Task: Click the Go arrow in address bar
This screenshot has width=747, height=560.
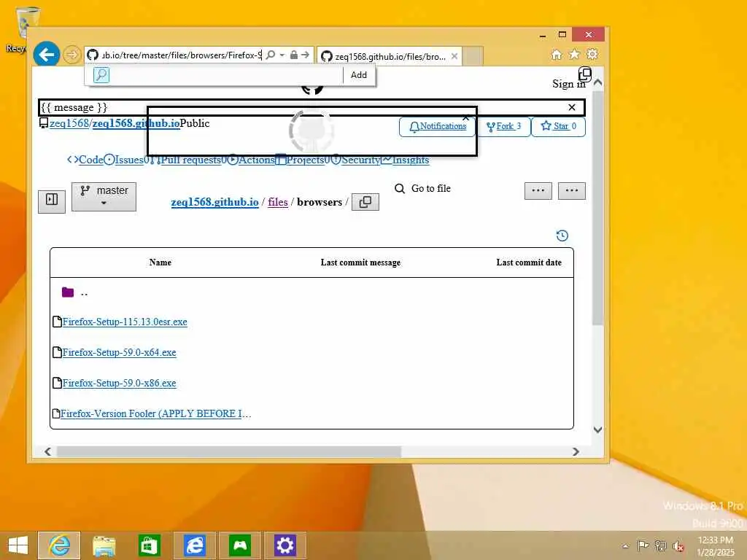Action: 306,55
